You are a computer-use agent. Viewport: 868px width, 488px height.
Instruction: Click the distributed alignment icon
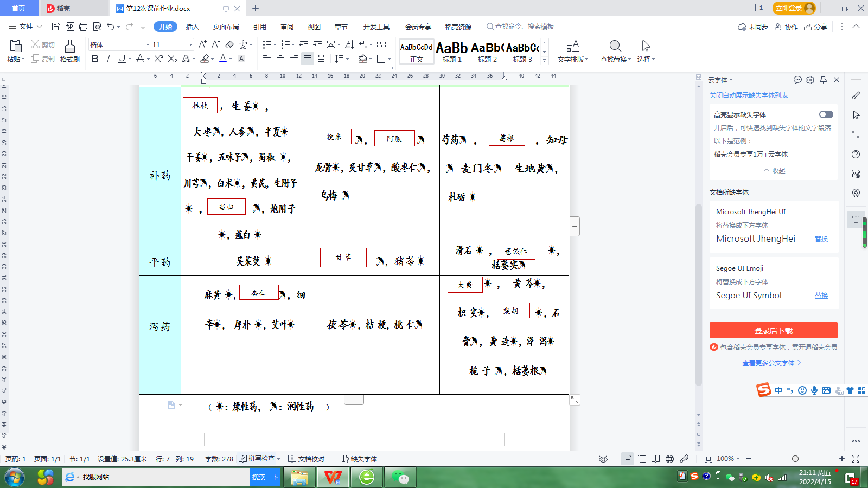click(x=321, y=59)
